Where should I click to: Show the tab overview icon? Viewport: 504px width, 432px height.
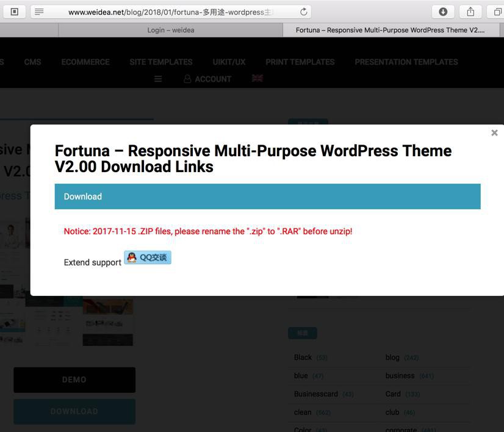coord(497,12)
